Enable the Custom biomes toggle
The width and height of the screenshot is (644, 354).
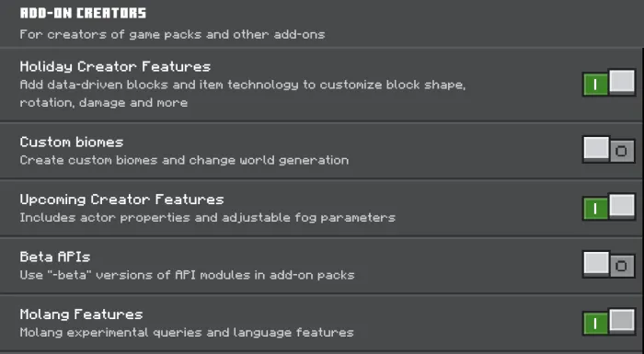tap(609, 150)
